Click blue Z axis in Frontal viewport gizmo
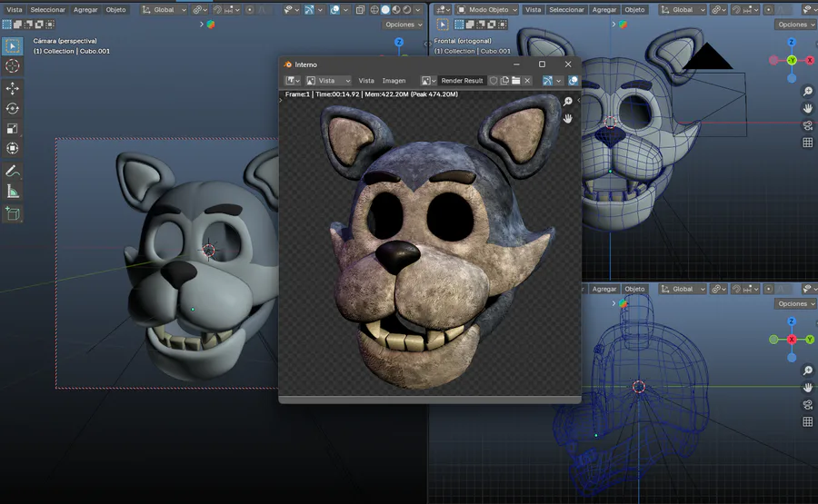Viewport: 818px width, 504px height. (792, 42)
